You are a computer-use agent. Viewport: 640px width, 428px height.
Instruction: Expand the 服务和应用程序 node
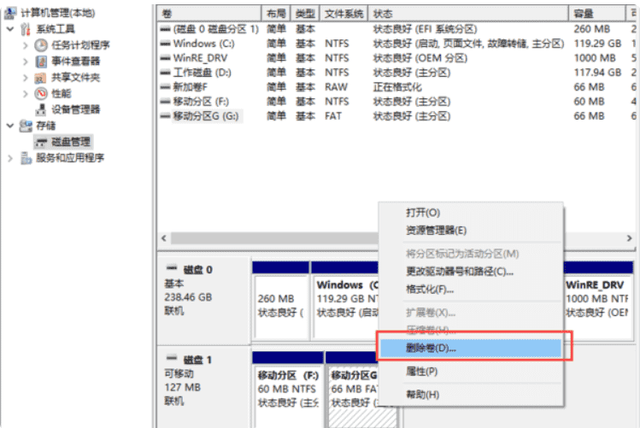(11, 158)
